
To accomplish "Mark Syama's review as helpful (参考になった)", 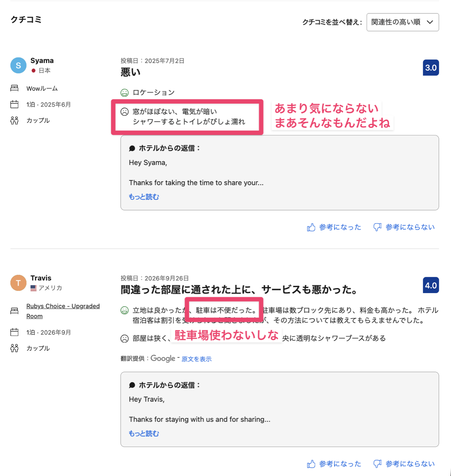I will 334,227.
